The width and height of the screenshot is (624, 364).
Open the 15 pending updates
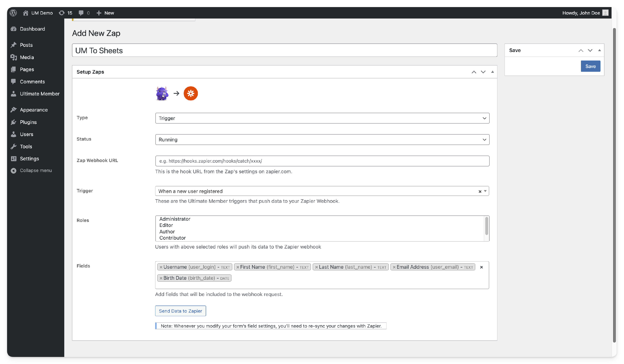tap(66, 13)
